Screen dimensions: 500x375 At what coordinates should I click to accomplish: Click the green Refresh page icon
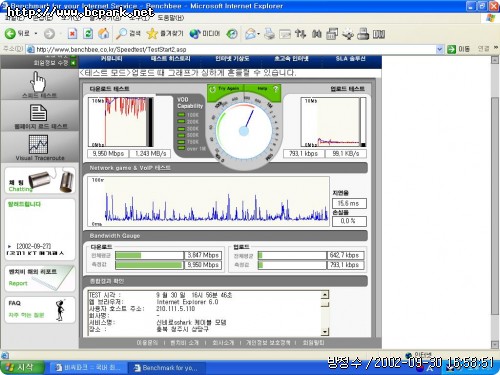pos(88,34)
